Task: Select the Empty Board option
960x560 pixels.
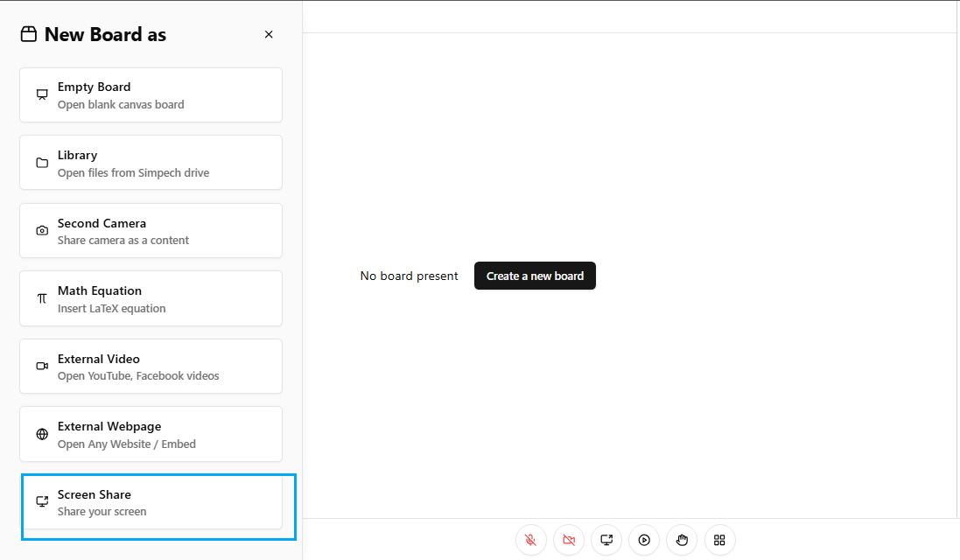Action: click(151, 95)
